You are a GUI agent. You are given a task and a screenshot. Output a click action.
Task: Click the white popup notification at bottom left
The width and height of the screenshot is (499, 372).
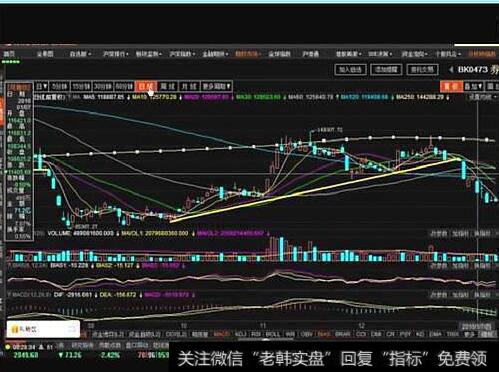point(43,329)
